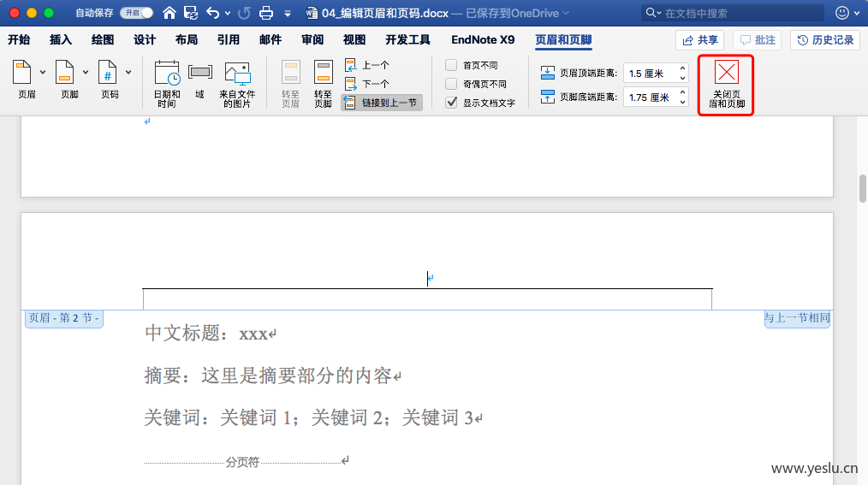The image size is (868, 485).
Task: Click footer bottom distance icon (页脚底端距离)
Action: pos(548,97)
